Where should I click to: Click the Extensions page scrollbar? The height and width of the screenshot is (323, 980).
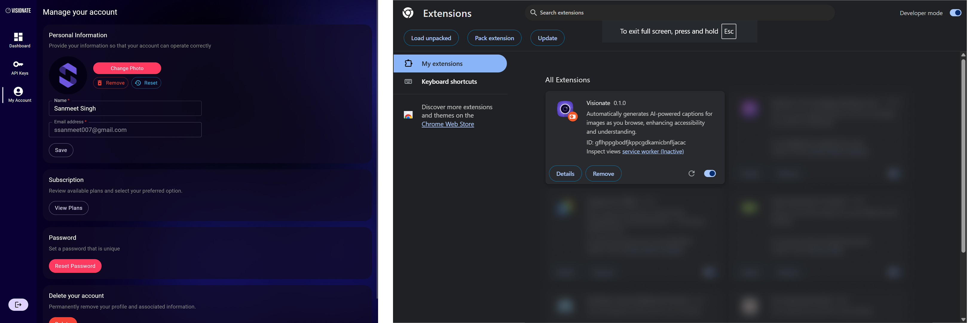[x=963, y=156]
